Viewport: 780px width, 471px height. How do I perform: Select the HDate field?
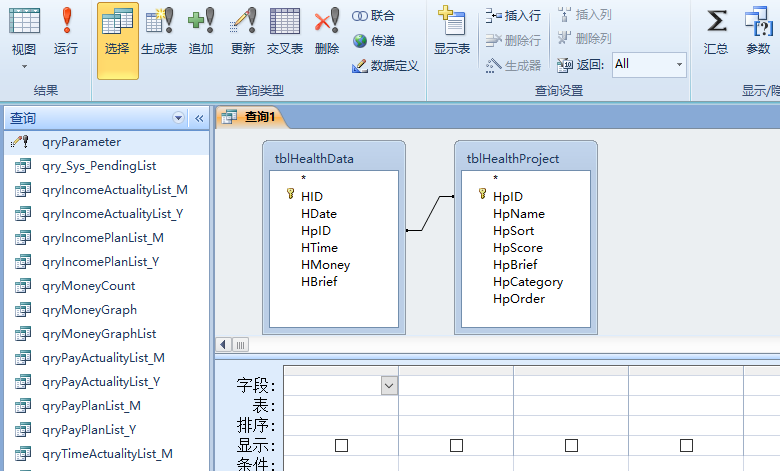pyautogui.click(x=319, y=214)
